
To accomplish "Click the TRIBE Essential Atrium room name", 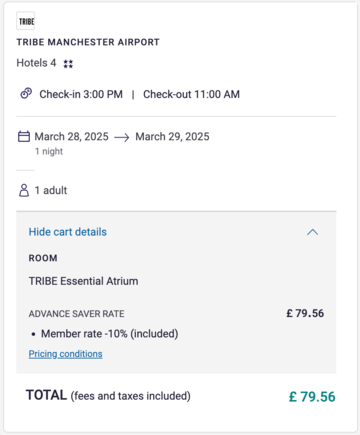I will tap(83, 281).
